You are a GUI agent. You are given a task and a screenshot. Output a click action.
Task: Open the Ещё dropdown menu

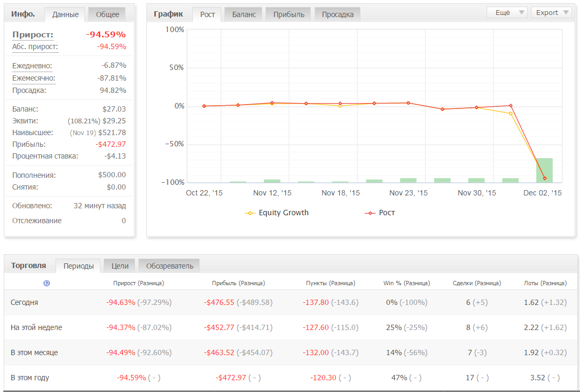[507, 13]
